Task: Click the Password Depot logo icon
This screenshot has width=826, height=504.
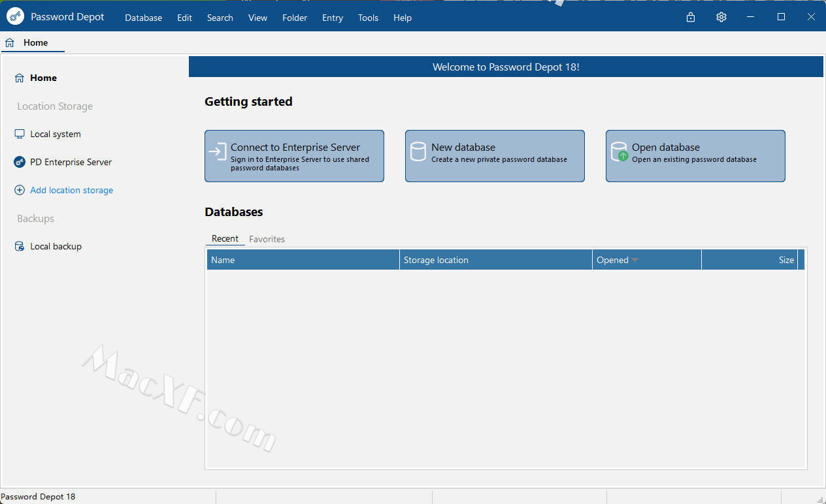Action: pos(16,17)
